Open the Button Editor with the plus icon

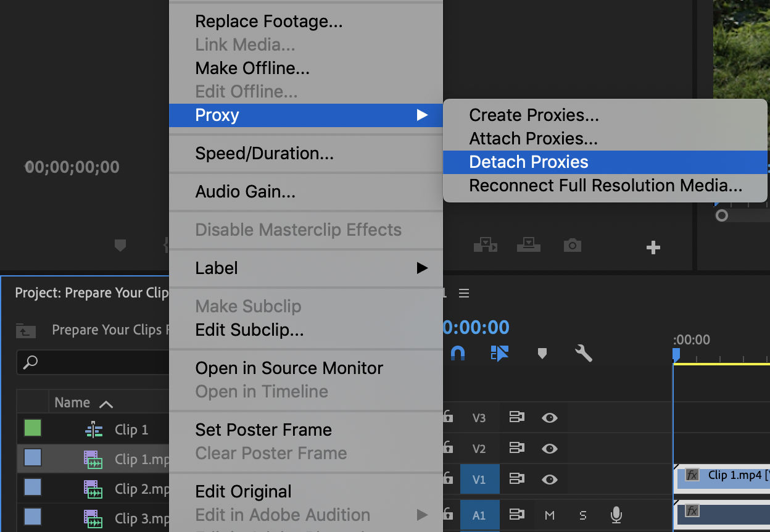click(x=653, y=247)
